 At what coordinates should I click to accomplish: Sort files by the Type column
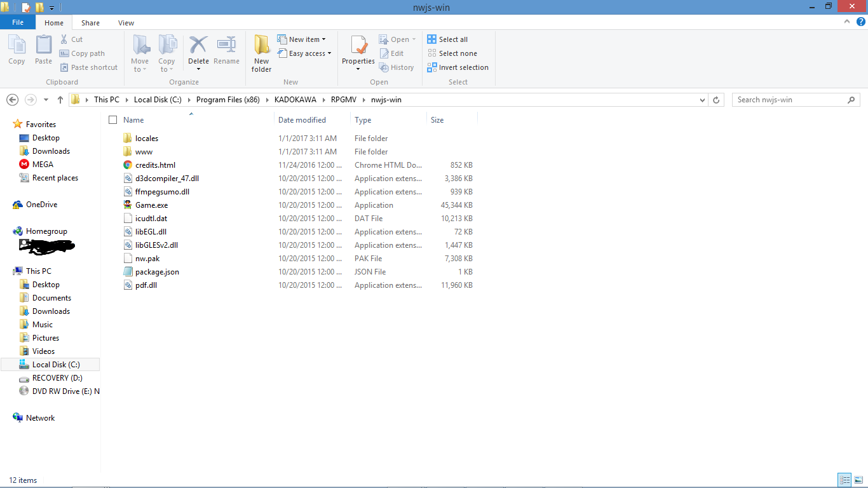click(363, 120)
